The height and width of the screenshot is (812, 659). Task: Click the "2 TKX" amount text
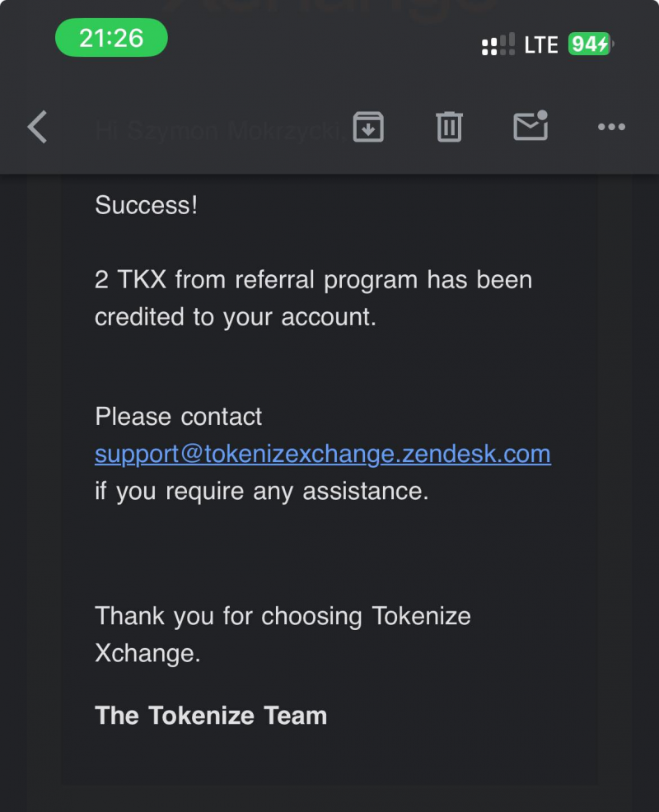130,280
